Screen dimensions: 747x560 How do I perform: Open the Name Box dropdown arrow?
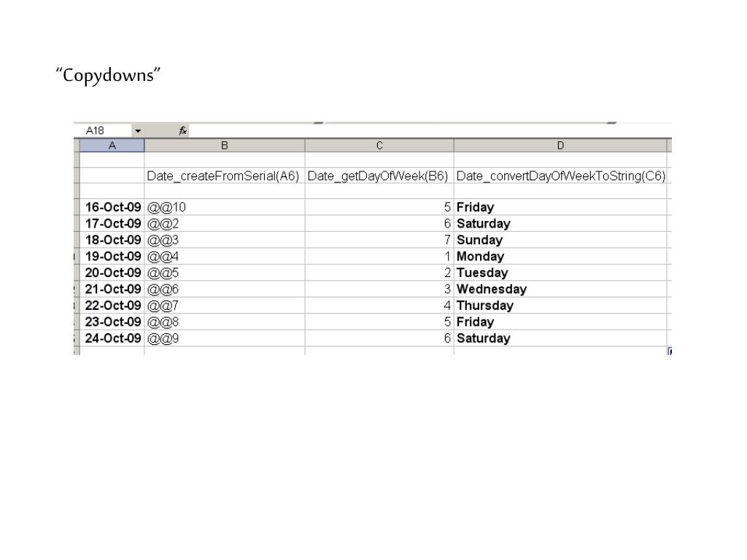pyautogui.click(x=138, y=131)
